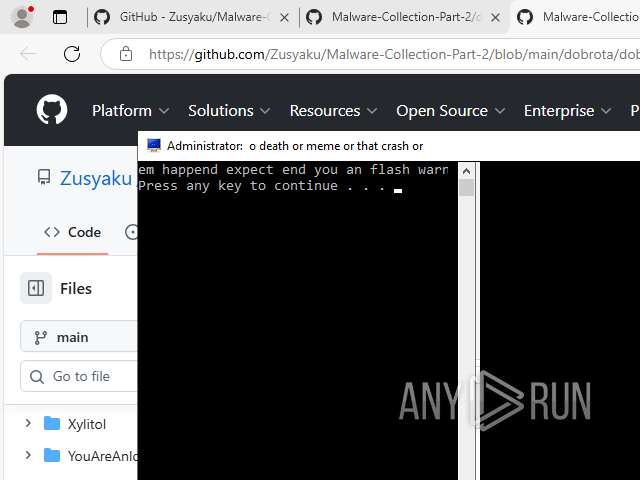This screenshot has width=640, height=480.
Task: Expand the Enterprise menu
Action: click(x=567, y=111)
